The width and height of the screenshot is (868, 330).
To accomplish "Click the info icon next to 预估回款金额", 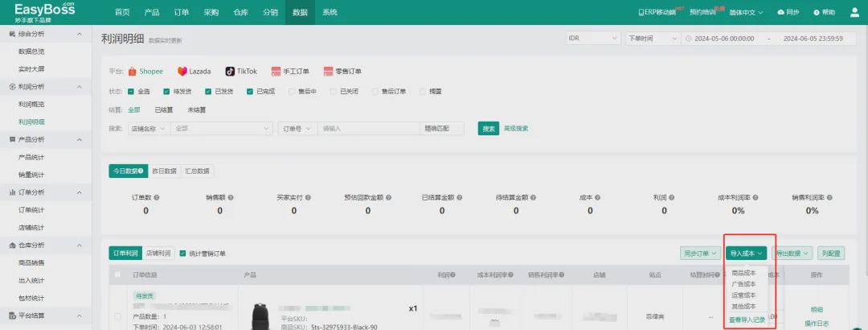I will (389, 197).
